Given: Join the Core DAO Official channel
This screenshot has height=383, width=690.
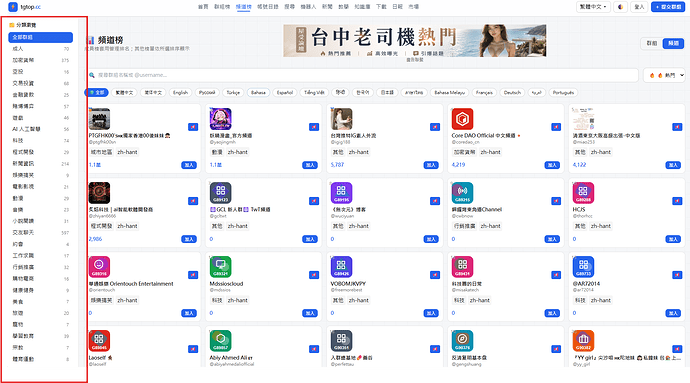Looking at the screenshot, I should 552,165.
